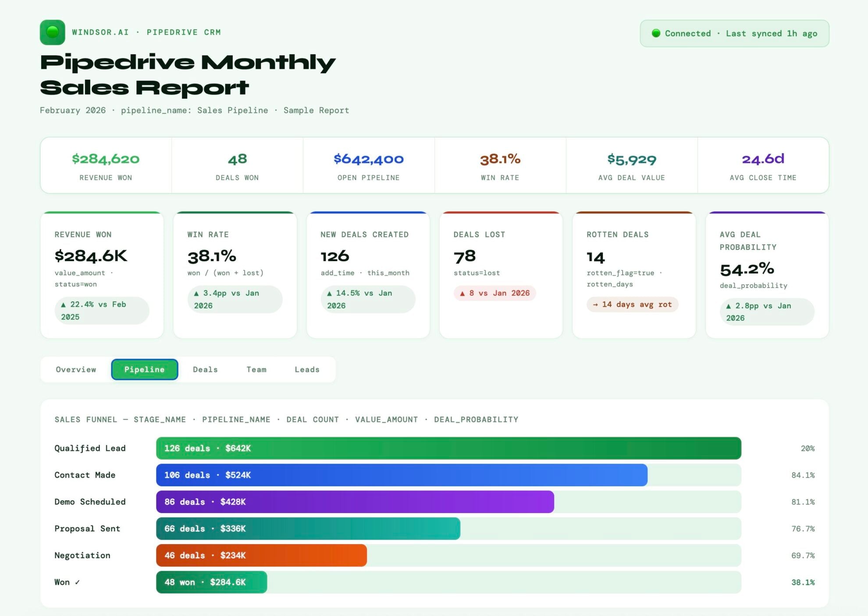
Task: Expand the '22.4% vs Feb 2025' comparison
Action: (x=102, y=310)
